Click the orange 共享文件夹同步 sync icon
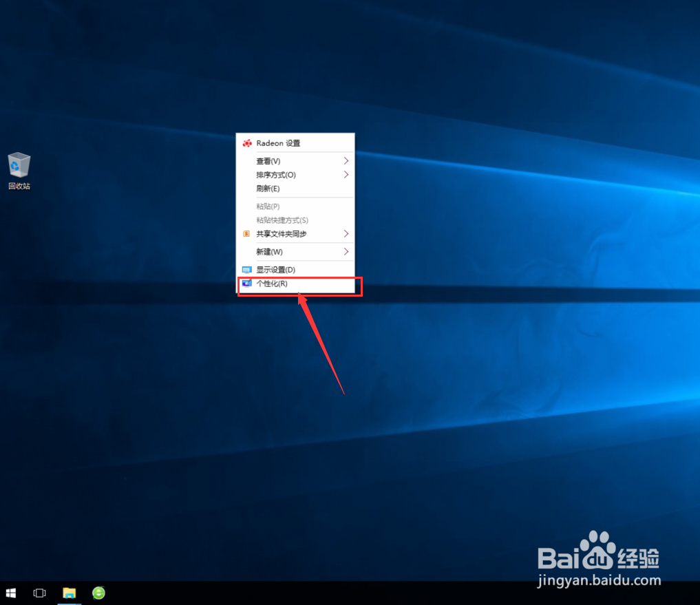The width and height of the screenshot is (700, 605). 246,234
